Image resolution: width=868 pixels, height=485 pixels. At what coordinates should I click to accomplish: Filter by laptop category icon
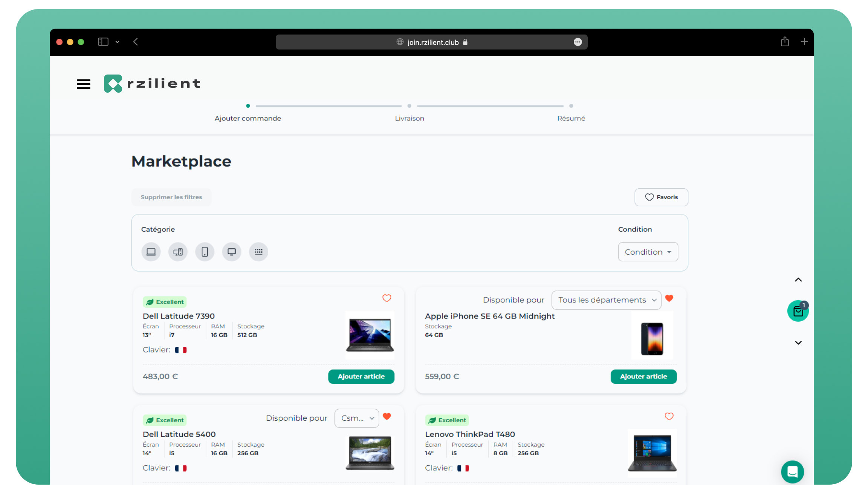click(x=151, y=252)
